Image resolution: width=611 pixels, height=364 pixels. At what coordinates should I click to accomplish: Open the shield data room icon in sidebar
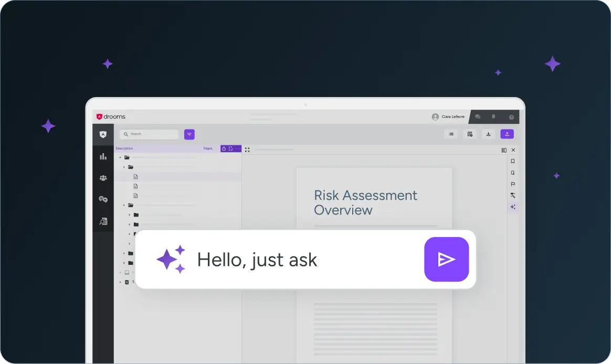pos(103,135)
